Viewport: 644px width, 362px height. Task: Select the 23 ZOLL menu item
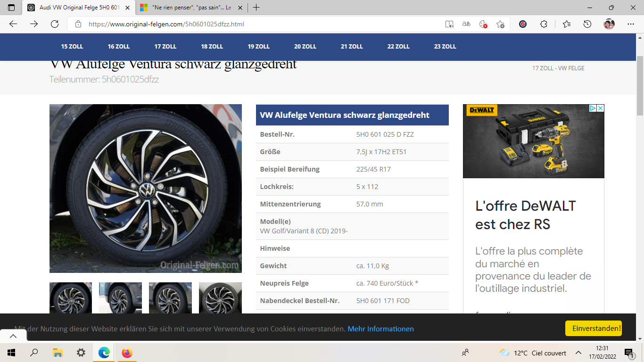pos(446,46)
